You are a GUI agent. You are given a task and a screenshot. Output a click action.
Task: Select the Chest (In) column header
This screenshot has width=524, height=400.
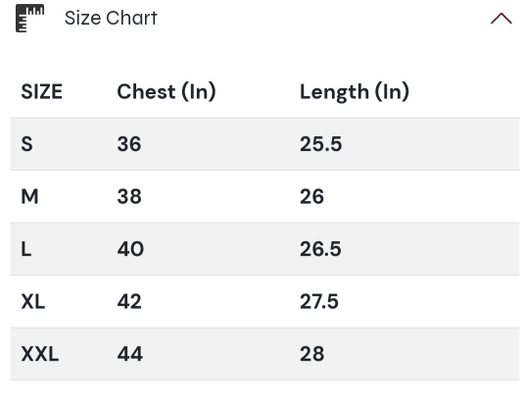coord(166,92)
